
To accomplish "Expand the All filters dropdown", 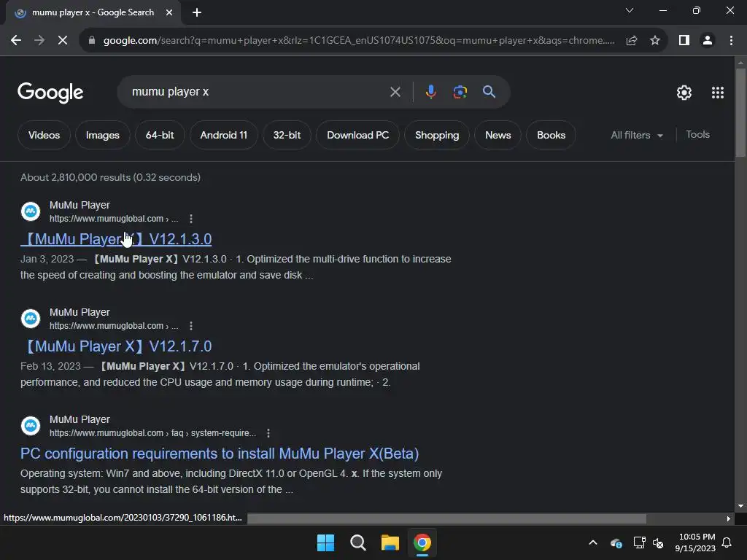I will (636, 135).
